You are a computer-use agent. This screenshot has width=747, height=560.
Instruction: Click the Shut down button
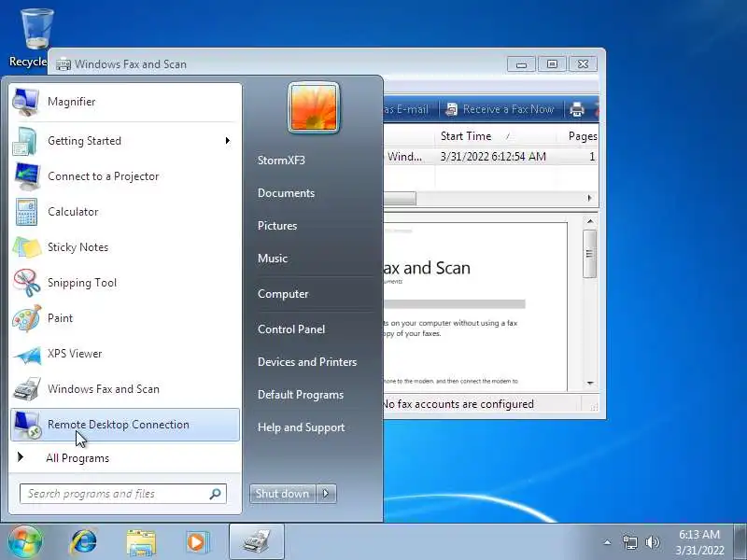click(283, 494)
